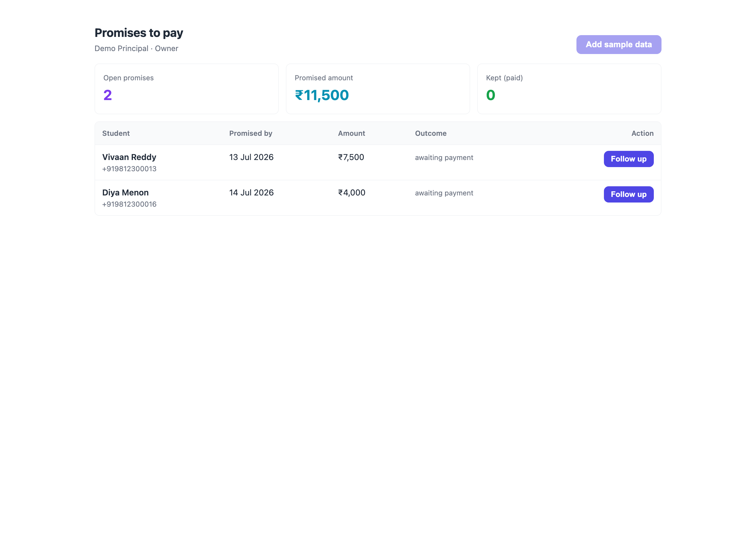The image size is (756, 555).
Task: Click the ₹4,000 amount cell
Action: (351, 192)
